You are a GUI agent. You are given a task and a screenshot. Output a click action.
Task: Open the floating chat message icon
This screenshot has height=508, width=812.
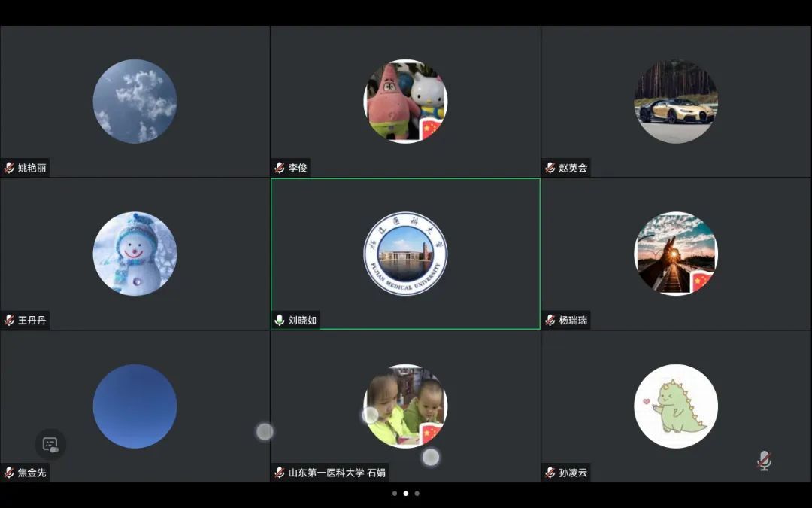(50, 444)
